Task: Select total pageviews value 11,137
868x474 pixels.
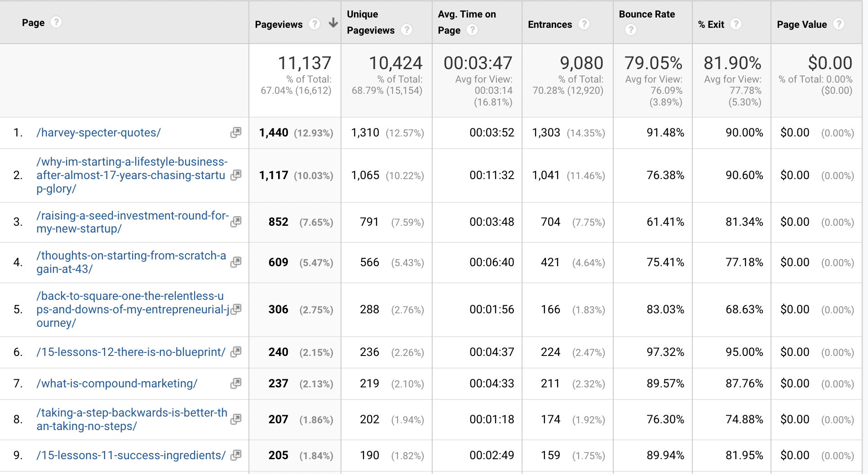Action: click(305, 63)
